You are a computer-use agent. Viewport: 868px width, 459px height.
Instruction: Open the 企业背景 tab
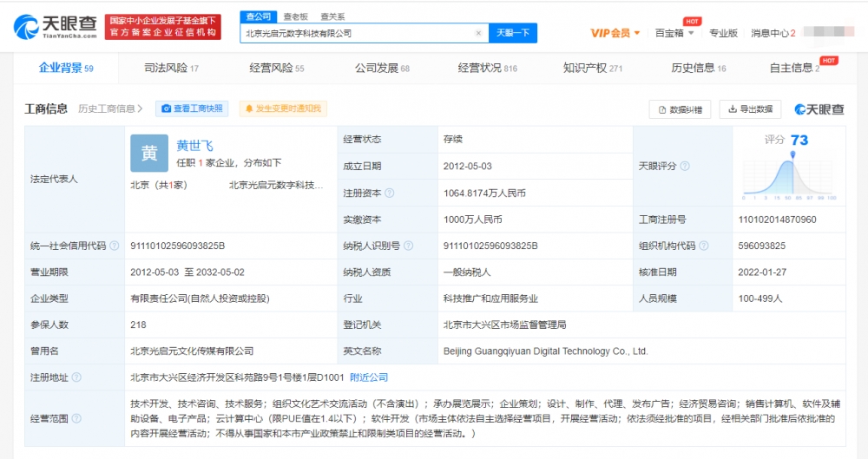point(66,68)
